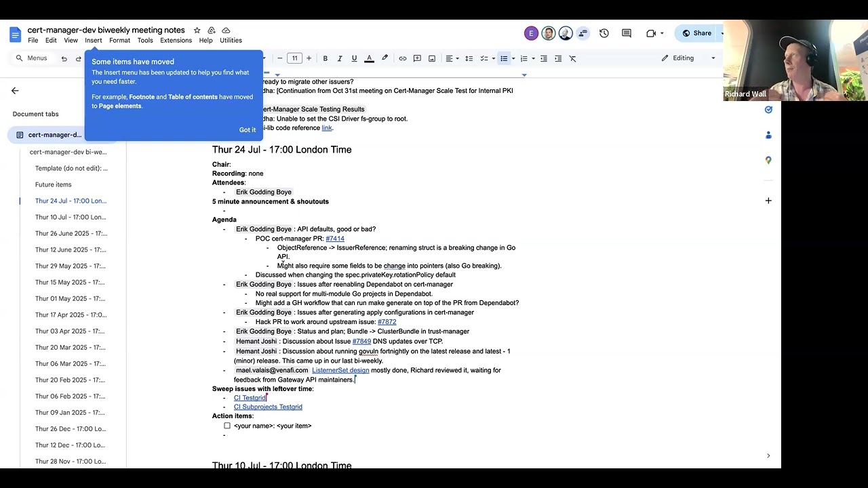Open the text color picker
Viewport: 868px width, 488px height.
[x=369, y=58]
